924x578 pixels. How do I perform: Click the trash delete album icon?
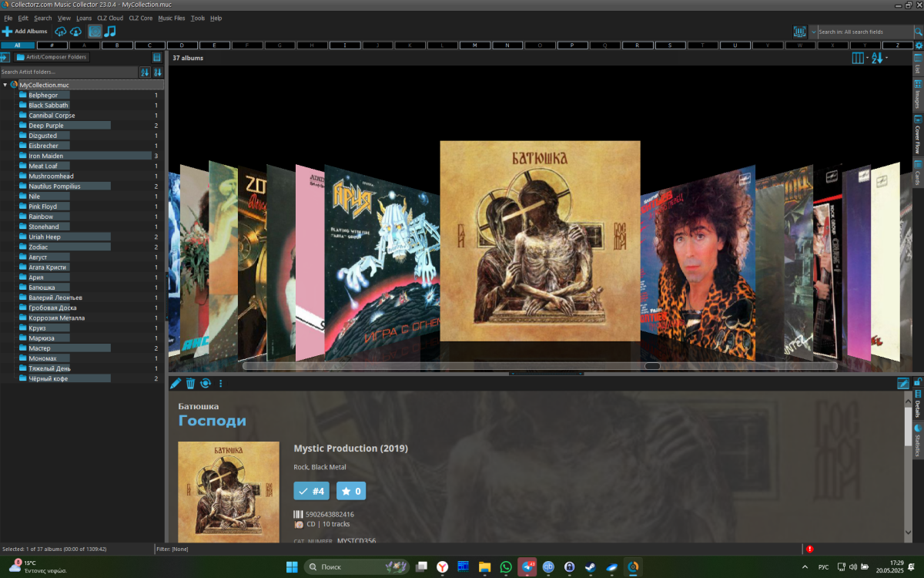tap(190, 383)
